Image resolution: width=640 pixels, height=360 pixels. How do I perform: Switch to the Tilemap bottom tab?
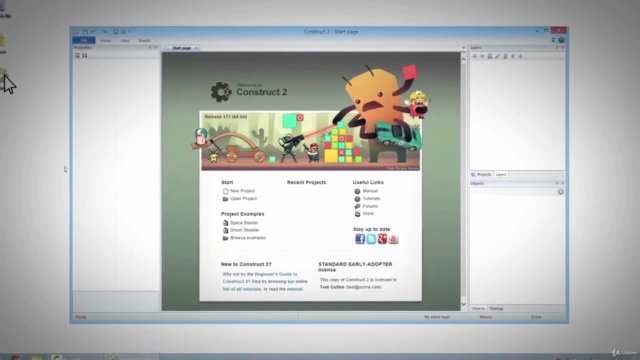tap(496, 309)
